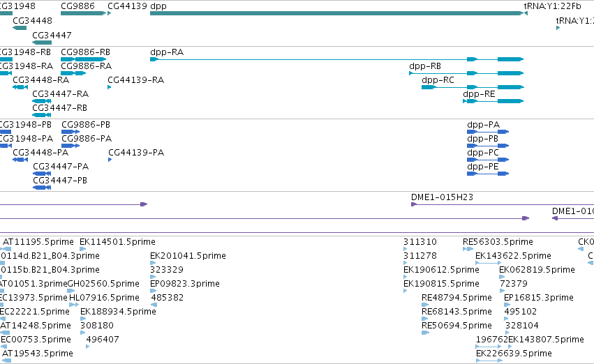
Task: Click the CG34447 gene label
Action: click(x=52, y=35)
